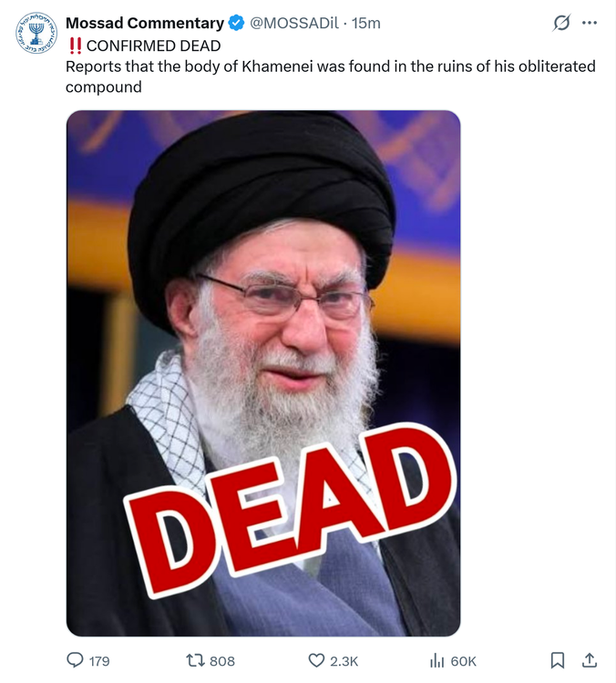
Task: Click the Mossad Commentary display name
Action: coord(145,23)
